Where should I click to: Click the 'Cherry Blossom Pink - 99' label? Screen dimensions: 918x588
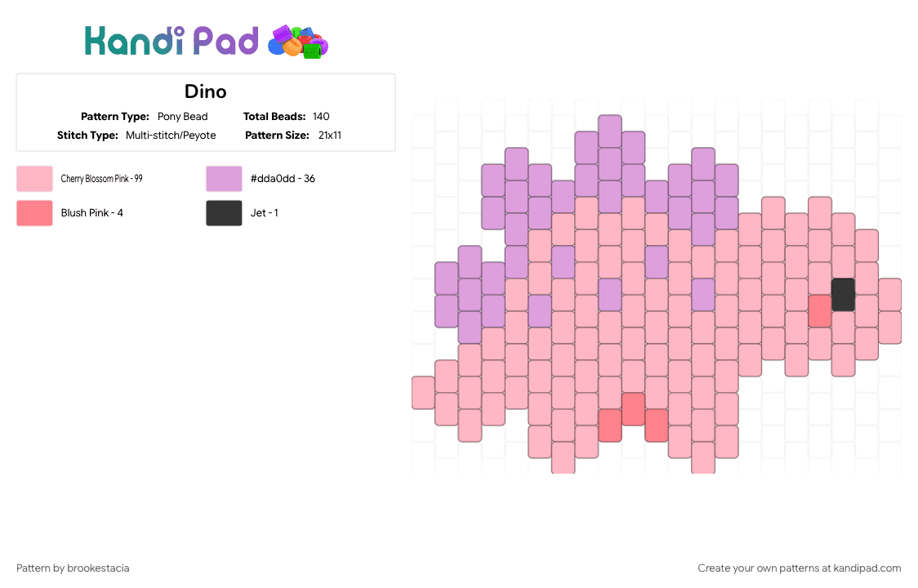[102, 179]
